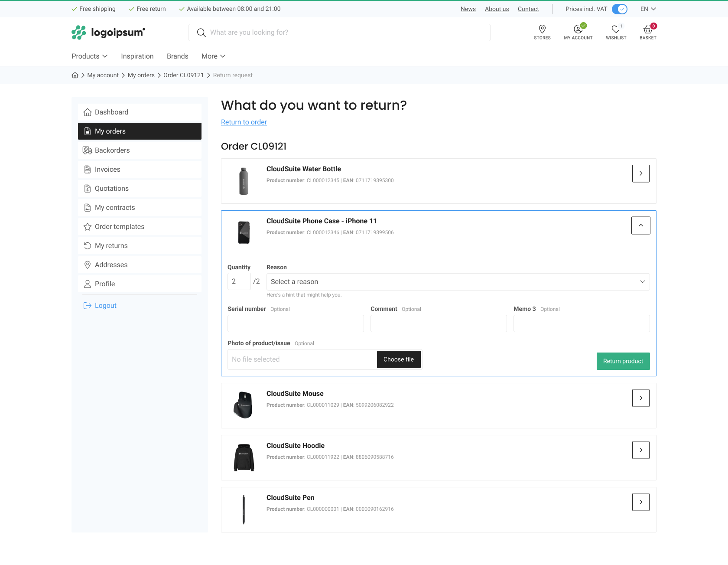The height and width of the screenshot is (565, 728).
Task: Click the Return product button
Action: [623, 361]
